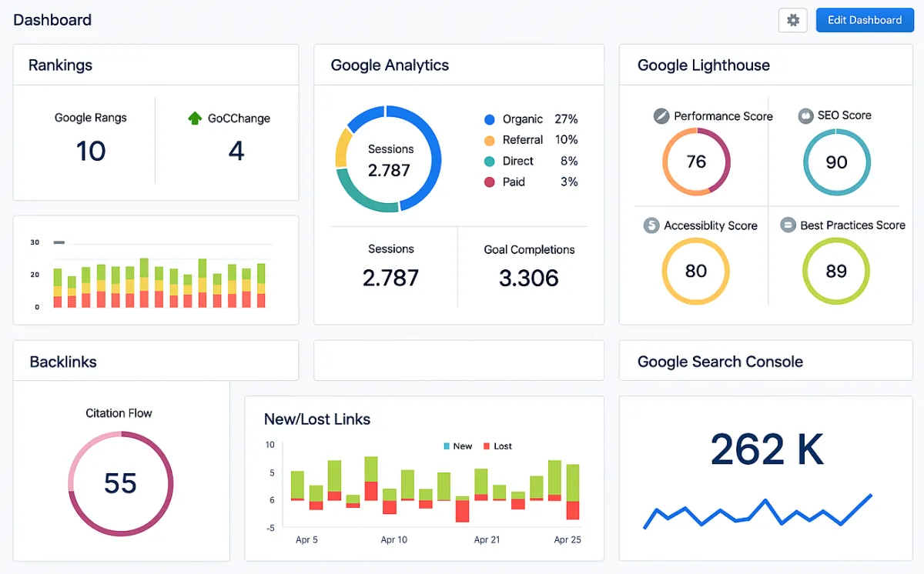The width and height of the screenshot is (924, 574).
Task: Click the 10% Referral value
Action: pyautogui.click(x=566, y=140)
